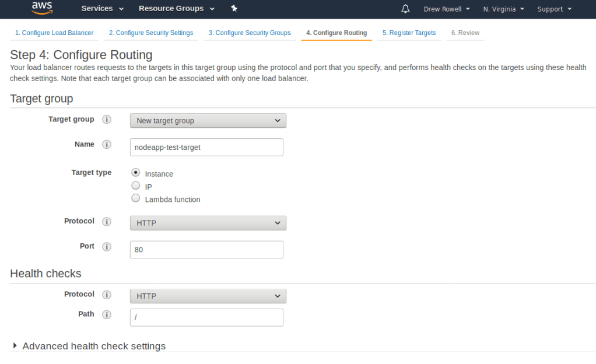596x364 pixels.
Task: Click info icon next to Name field
Action: coord(107,145)
